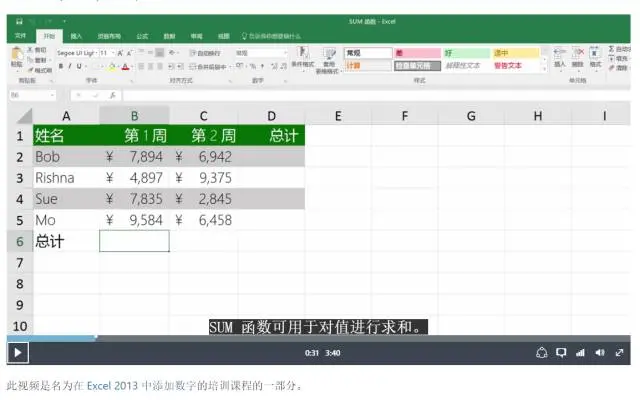Click the Increase Decimal icon

click(x=274, y=66)
